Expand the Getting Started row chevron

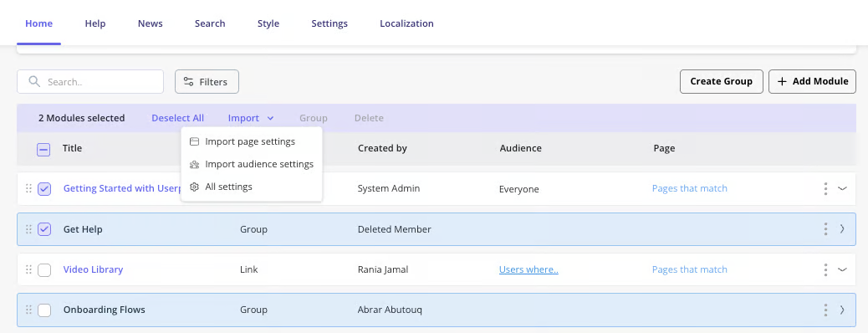coord(842,188)
